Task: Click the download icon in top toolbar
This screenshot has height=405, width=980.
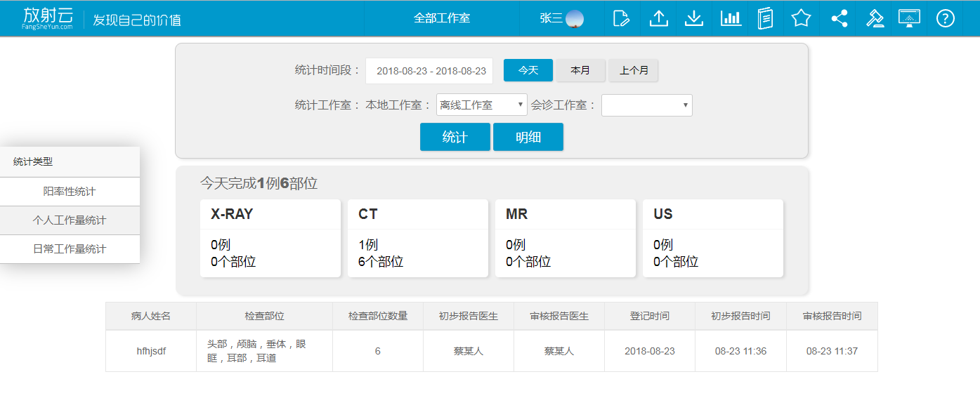Action: pyautogui.click(x=694, y=18)
